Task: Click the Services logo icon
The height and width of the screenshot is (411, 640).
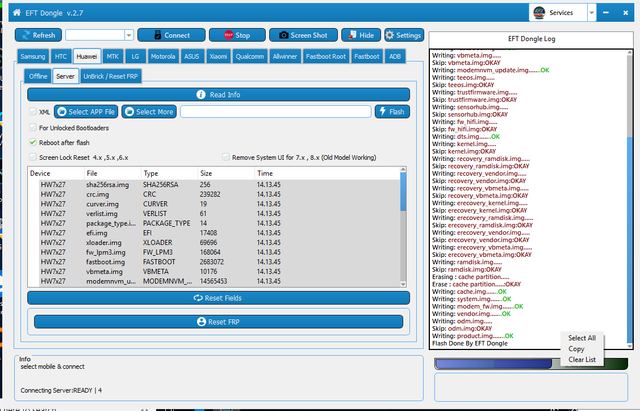Action: coord(539,13)
